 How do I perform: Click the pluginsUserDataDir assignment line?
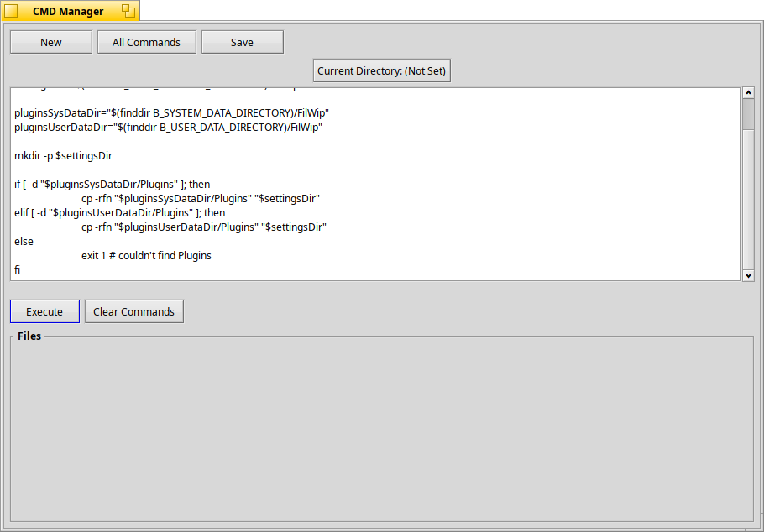(x=168, y=128)
